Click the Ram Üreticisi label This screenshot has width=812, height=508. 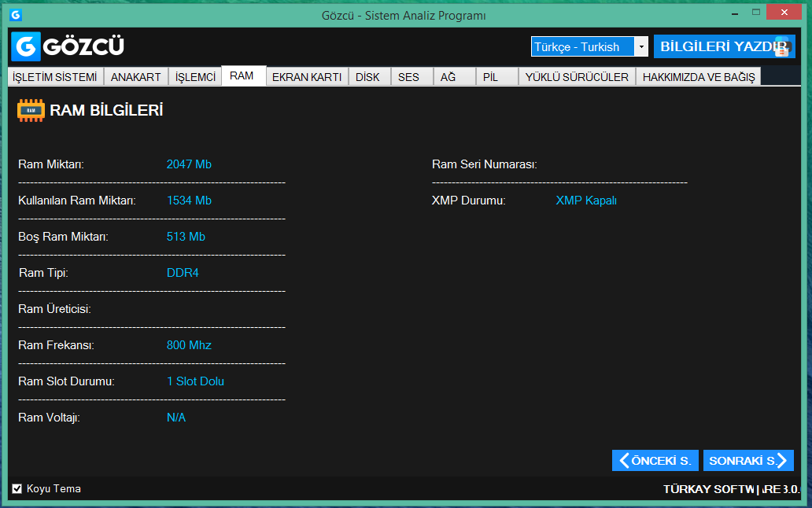point(54,309)
